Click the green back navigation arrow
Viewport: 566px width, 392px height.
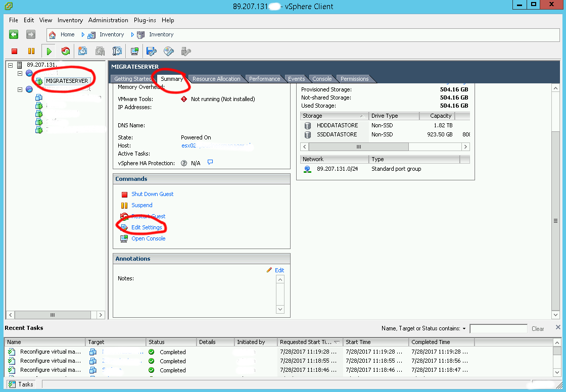point(14,34)
